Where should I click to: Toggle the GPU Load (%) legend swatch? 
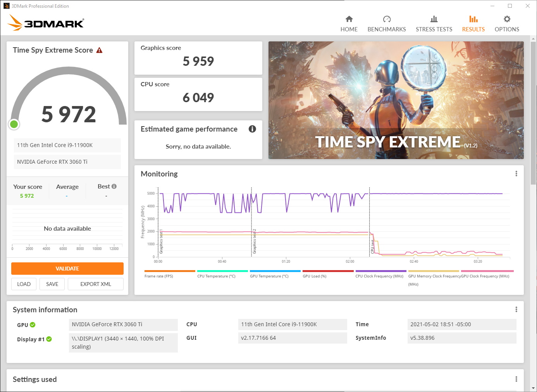coord(328,271)
